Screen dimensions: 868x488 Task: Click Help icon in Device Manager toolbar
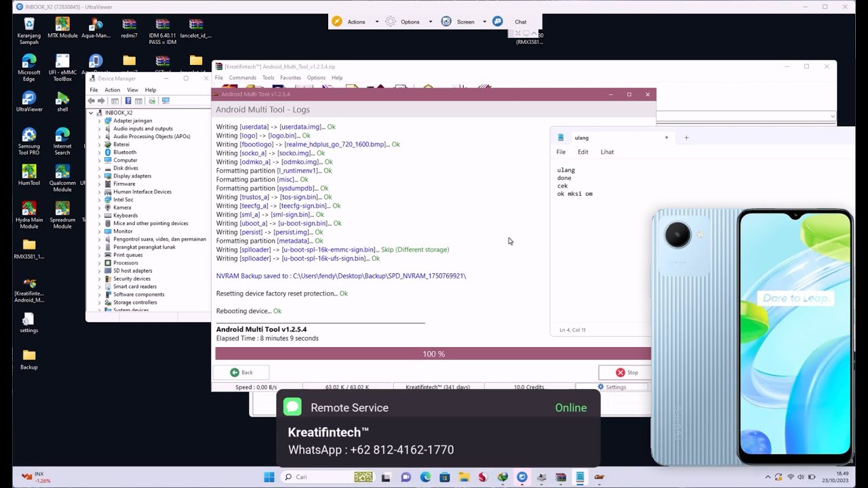click(x=127, y=101)
